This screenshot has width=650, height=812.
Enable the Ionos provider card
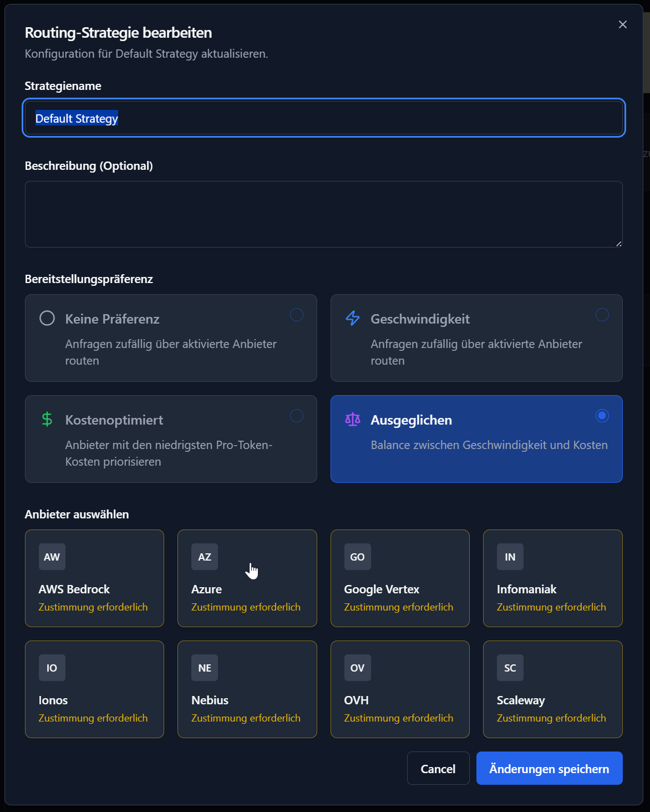point(94,689)
